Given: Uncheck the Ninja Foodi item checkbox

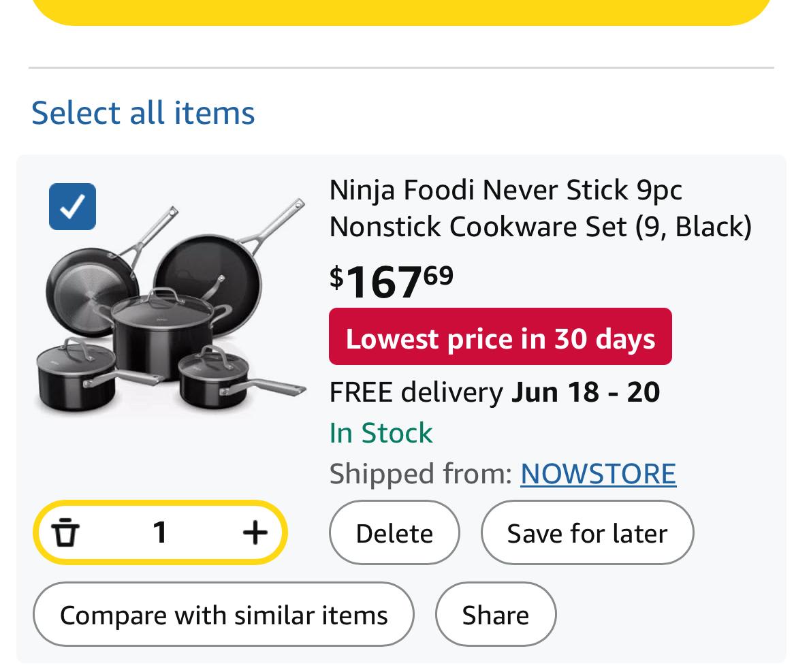Looking at the screenshot, I should pyautogui.click(x=72, y=206).
